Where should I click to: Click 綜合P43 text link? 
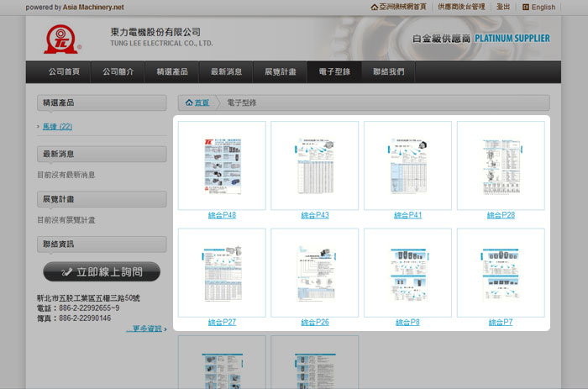pyautogui.click(x=315, y=215)
